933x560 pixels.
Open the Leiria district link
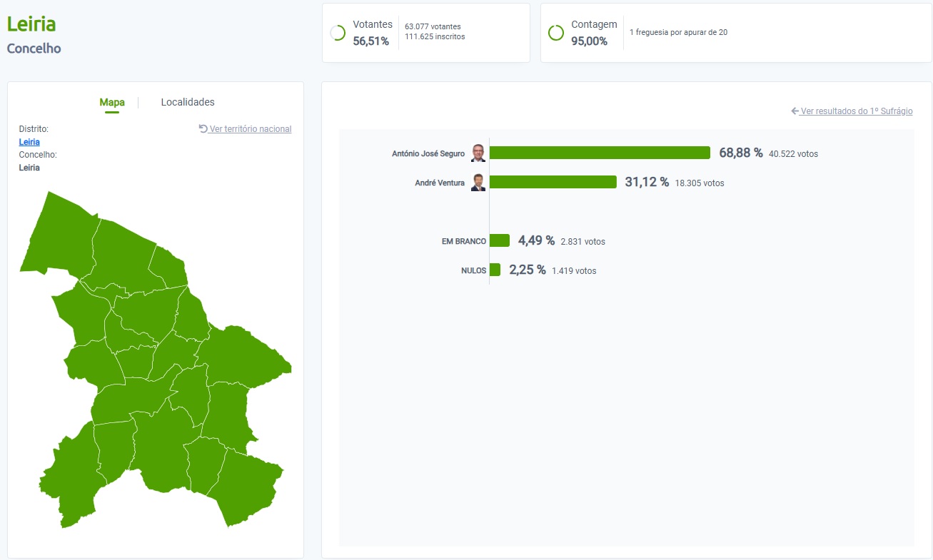coord(29,142)
